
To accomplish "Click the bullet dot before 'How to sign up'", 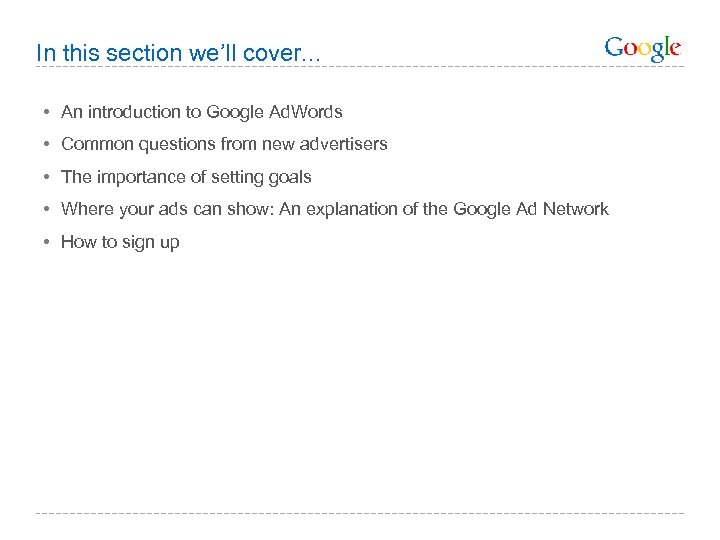I will [x=47, y=242].
